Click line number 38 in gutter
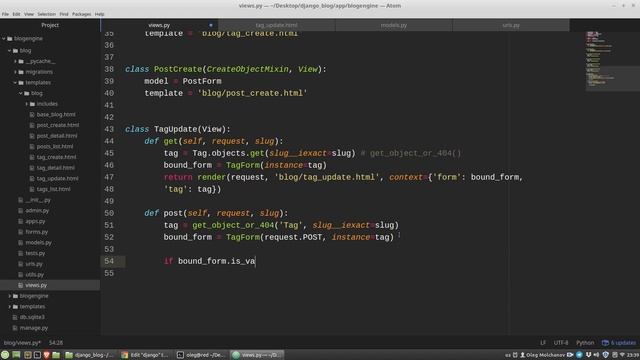Image resolution: width=640 pixels, height=360 pixels. click(x=109, y=69)
